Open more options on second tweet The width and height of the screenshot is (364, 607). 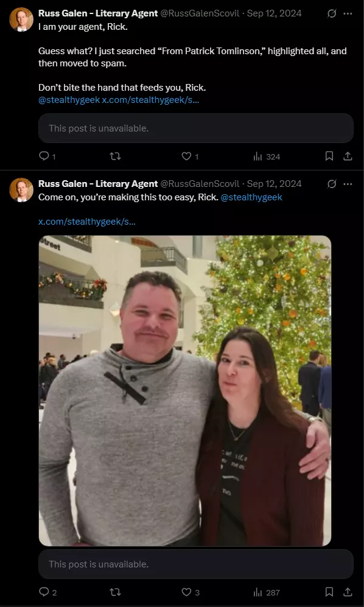348,184
